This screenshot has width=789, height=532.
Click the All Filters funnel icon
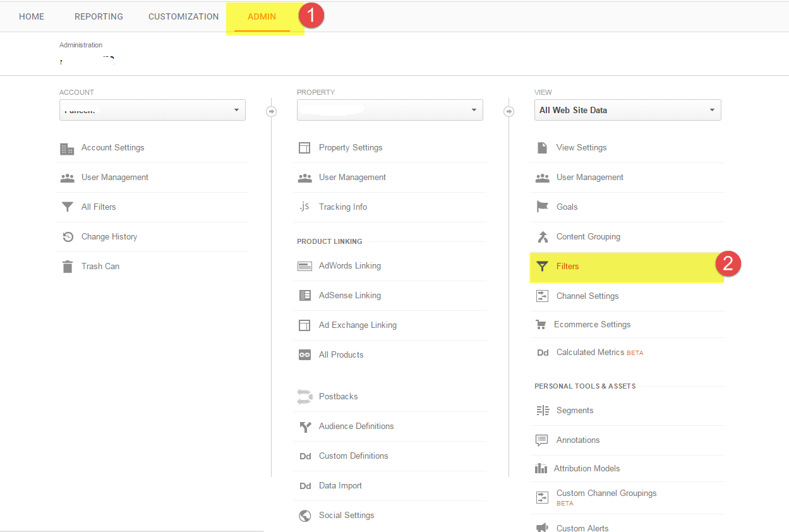coord(67,207)
